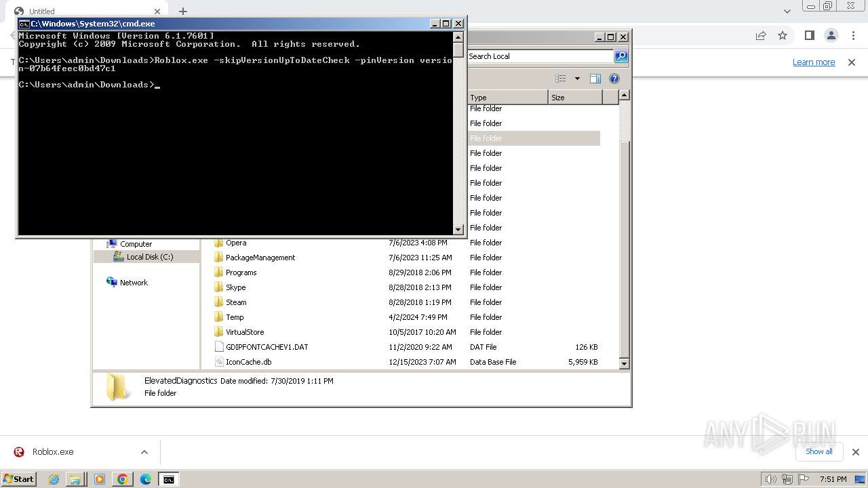Click taskbar clock 7:51 PM
The image size is (868, 488).
point(833,479)
